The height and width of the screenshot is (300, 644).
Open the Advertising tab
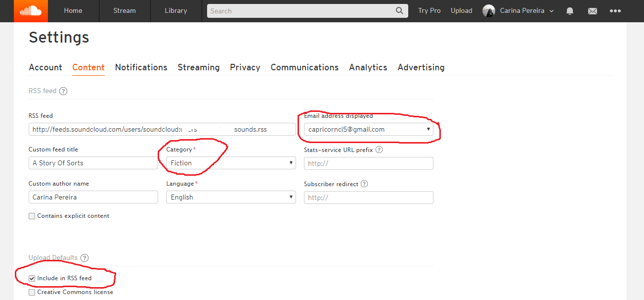[421, 67]
